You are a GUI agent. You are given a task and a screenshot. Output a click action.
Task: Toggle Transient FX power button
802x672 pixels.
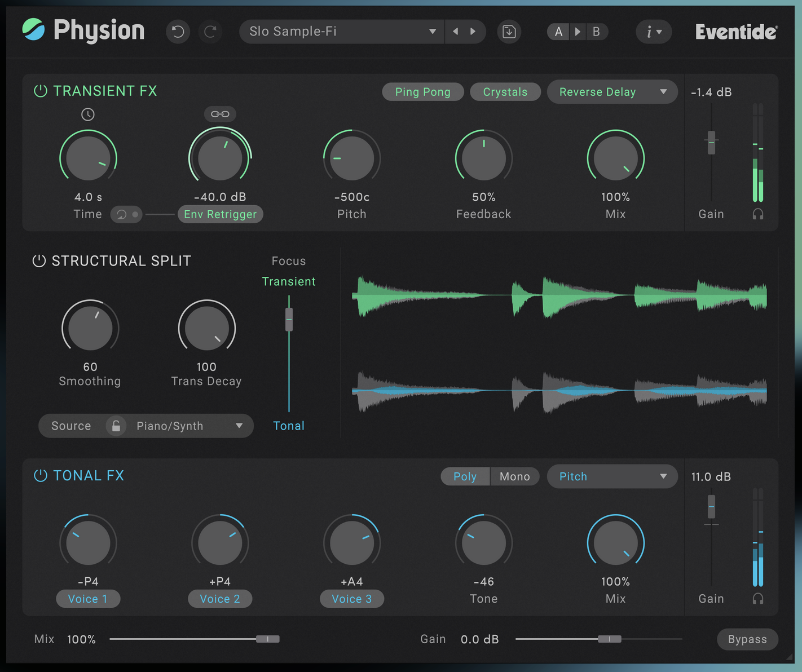[x=41, y=91]
